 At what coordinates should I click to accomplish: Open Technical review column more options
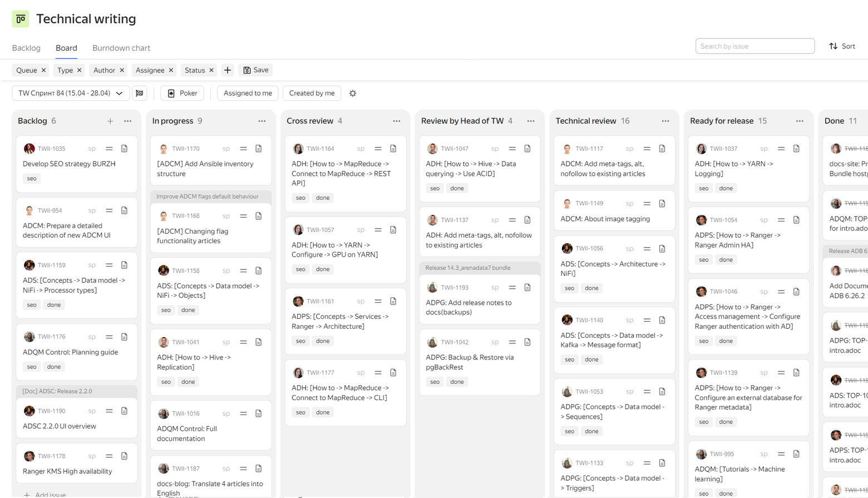(x=665, y=121)
